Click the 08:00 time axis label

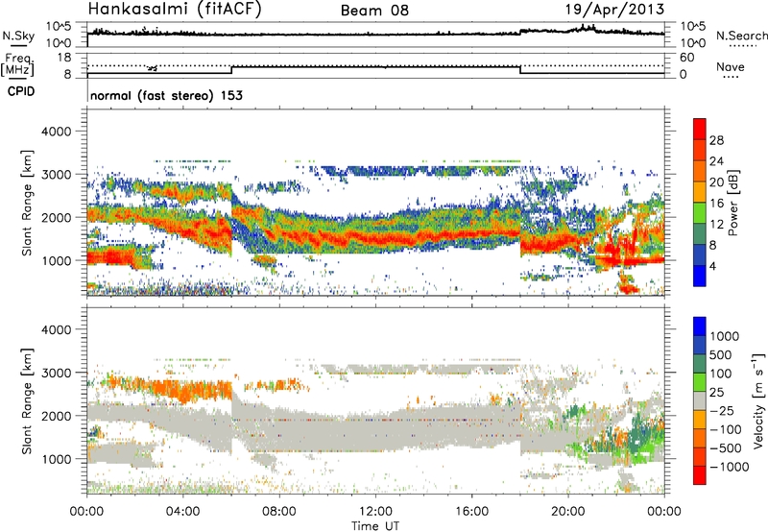[x=279, y=512]
